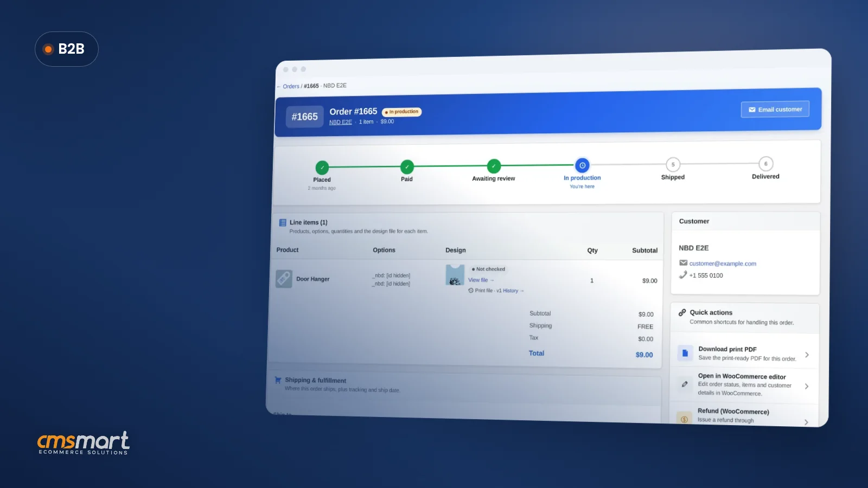Image resolution: width=868 pixels, height=488 pixels.
Task: Expand Download print PDF chevron
Action: [x=807, y=355]
